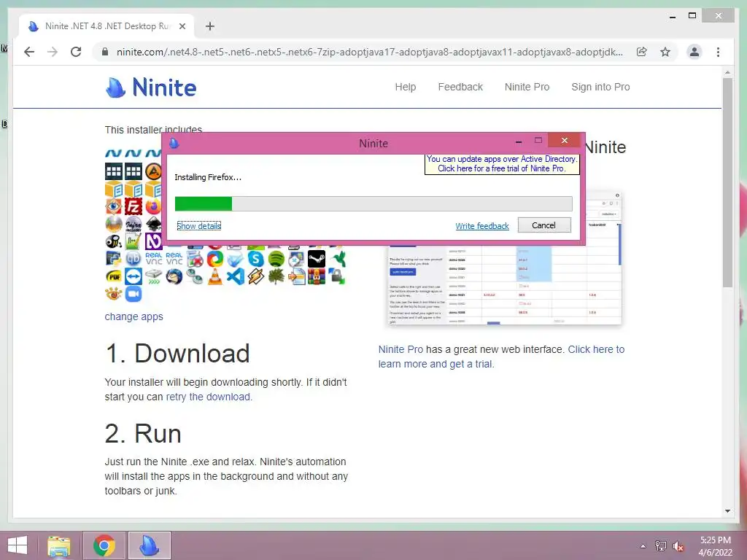Click the Active Directory Ninite Pro trial notice

502,164
